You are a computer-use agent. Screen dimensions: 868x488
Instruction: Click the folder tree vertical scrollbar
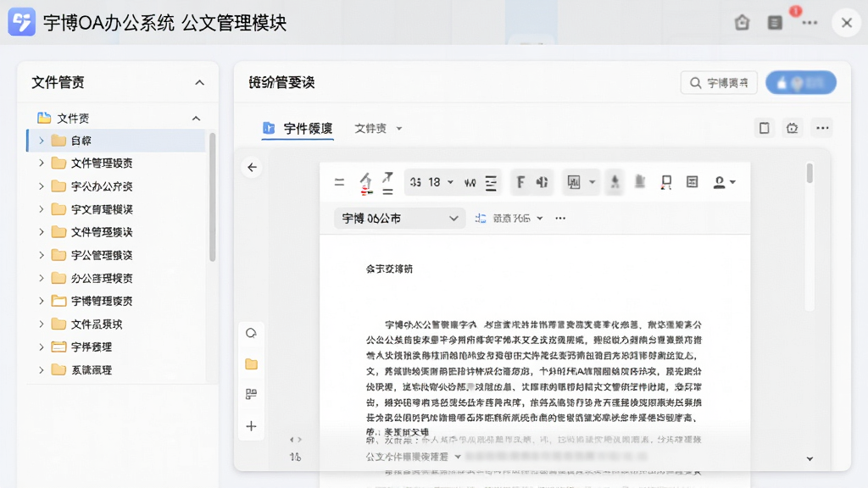(212, 197)
